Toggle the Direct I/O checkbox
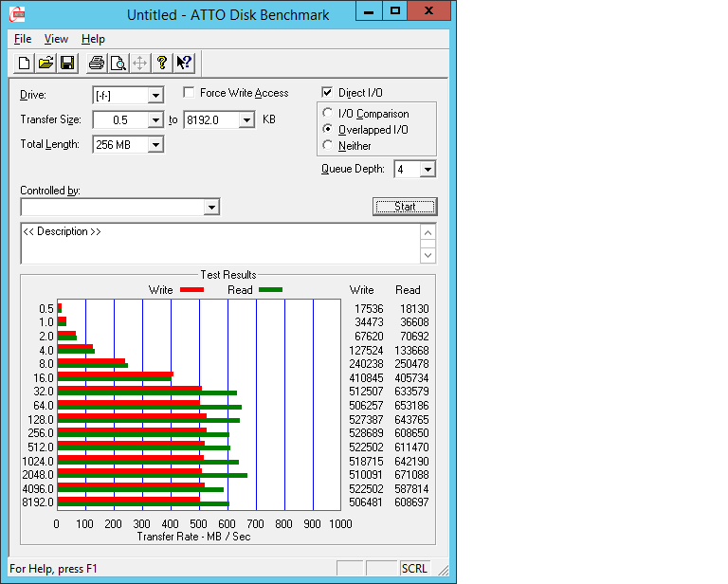This screenshot has width=728, height=584. pyautogui.click(x=327, y=92)
